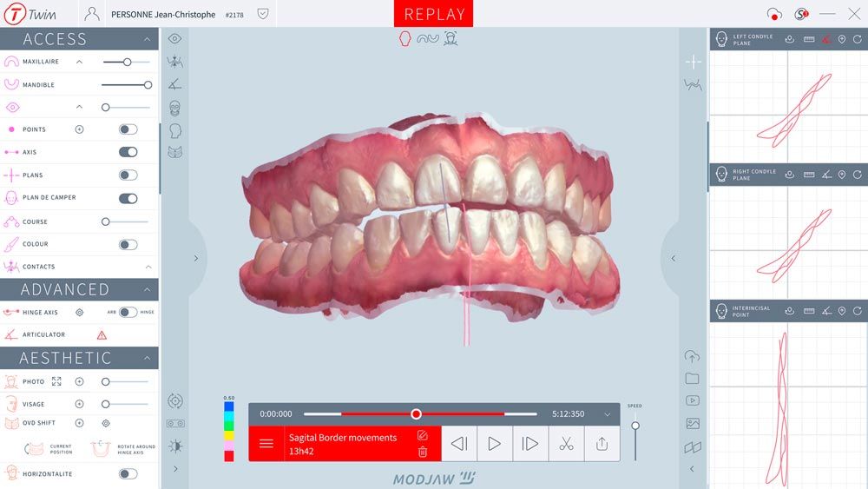Enable the Points toggle
Image resolution: width=868 pixels, height=489 pixels.
coord(128,129)
